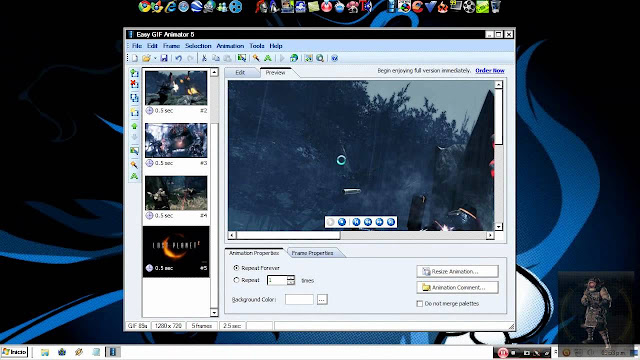Duplicate frame using sidebar icon
Image resolution: width=640 pixels, height=360 pixels.
click(x=134, y=98)
